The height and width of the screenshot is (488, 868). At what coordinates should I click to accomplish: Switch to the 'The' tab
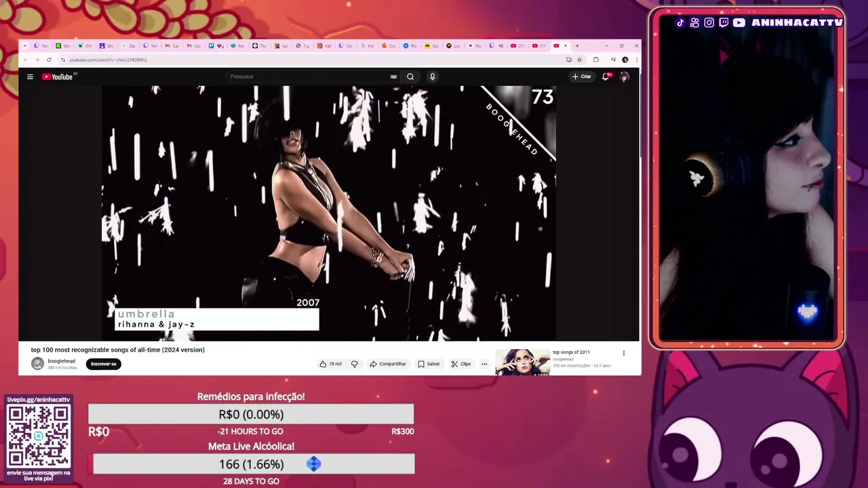click(x=260, y=46)
